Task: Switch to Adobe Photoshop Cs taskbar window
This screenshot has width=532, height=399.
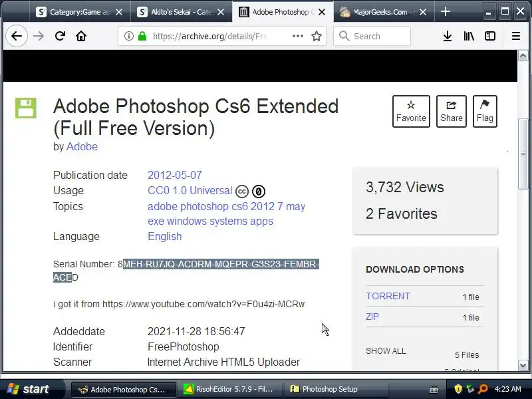Action: (124, 389)
